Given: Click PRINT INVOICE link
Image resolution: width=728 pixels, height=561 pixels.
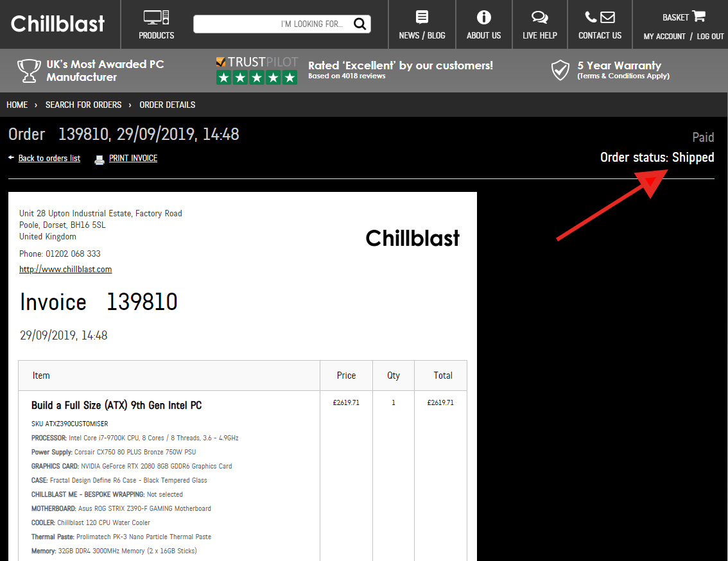Looking at the screenshot, I should (134, 159).
